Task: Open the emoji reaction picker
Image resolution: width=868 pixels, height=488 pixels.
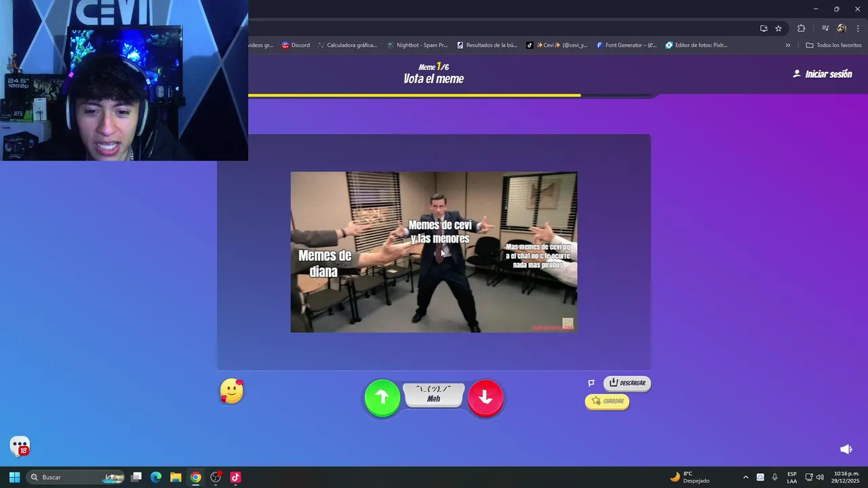Action: tap(232, 391)
